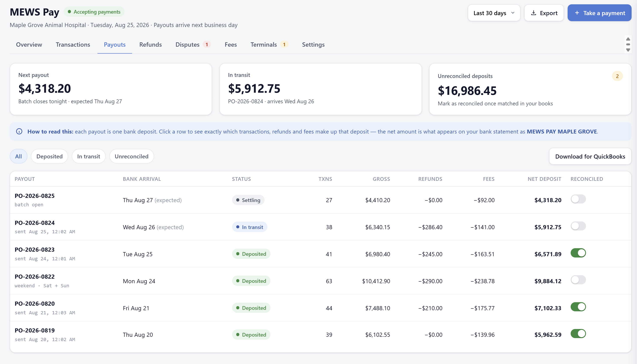
Task: Open the Fees tab
Action: (231, 45)
